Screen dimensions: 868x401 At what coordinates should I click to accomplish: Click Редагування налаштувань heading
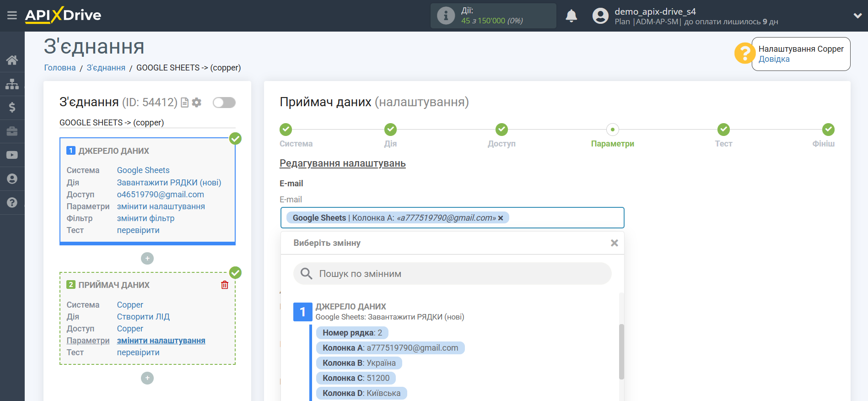pos(343,163)
